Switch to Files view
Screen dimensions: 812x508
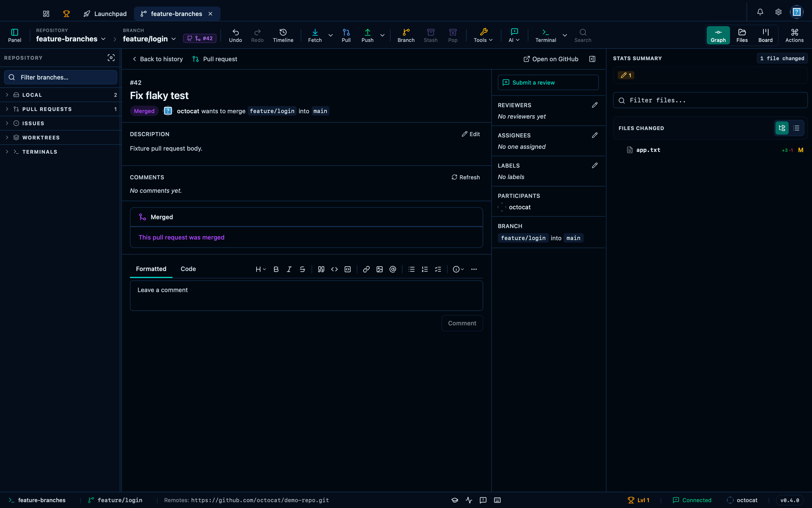point(742,35)
